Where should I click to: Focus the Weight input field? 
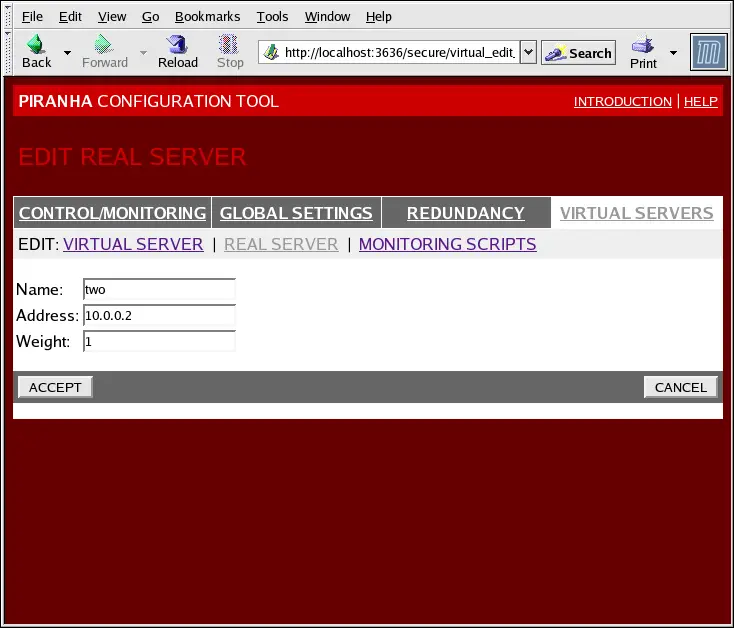click(x=159, y=342)
